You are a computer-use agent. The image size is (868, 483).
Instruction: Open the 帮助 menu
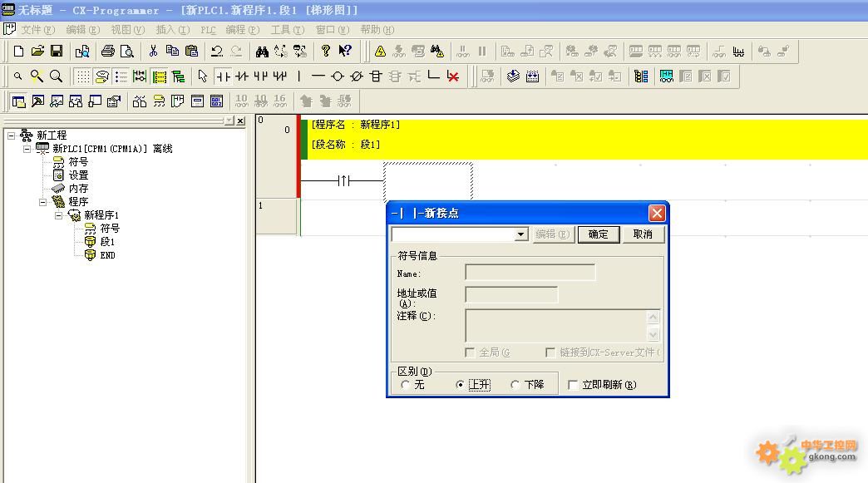tap(377, 30)
